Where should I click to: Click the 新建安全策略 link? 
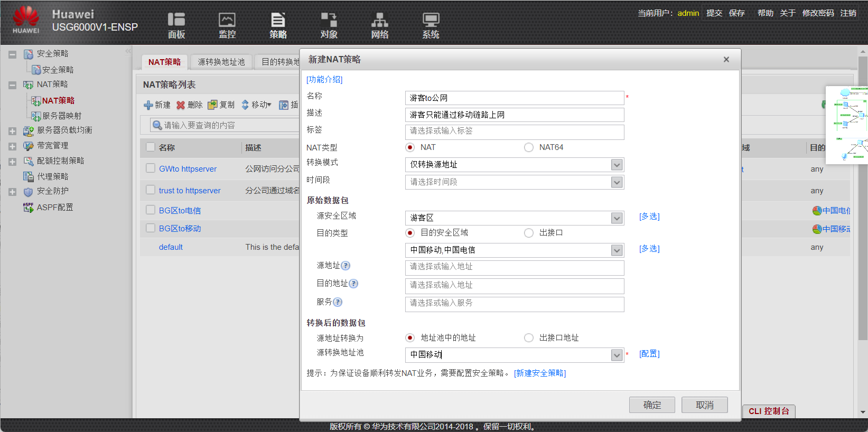[540, 373]
